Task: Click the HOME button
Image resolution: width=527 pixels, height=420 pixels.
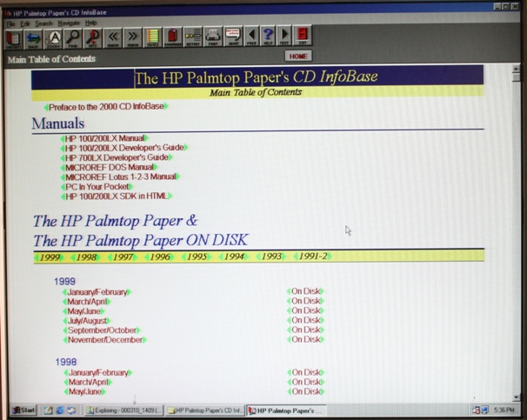Action: click(x=298, y=57)
